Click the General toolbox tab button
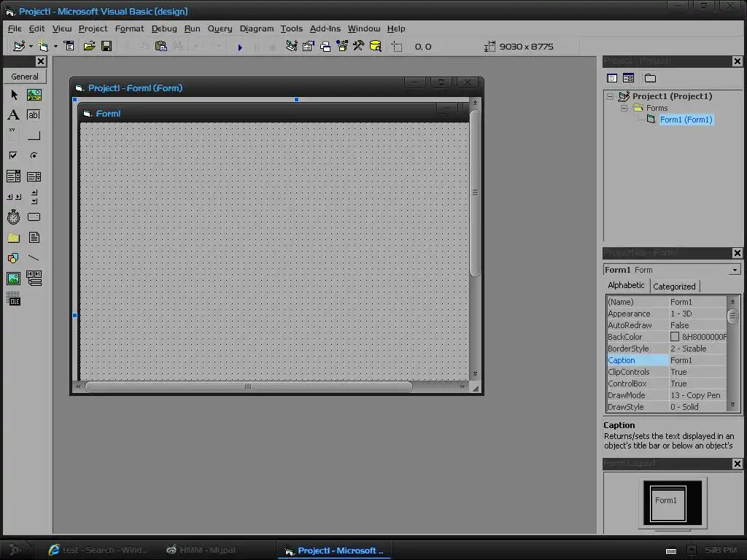This screenshot has height=560, width=747. click(x=25, y=77)
